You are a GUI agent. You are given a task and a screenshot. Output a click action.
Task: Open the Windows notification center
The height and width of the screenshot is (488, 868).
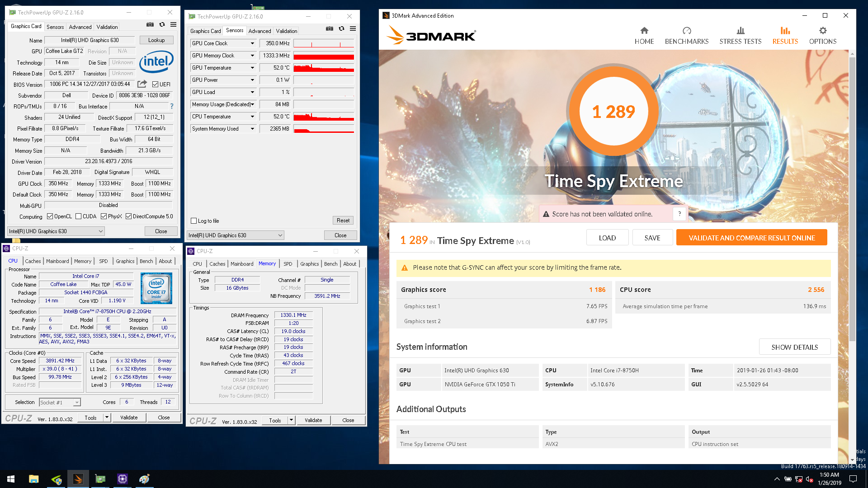(x=853, y=479)
